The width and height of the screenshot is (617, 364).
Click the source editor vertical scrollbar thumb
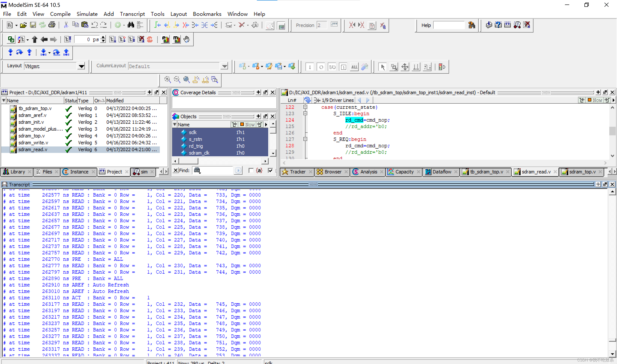pos(612,131)
